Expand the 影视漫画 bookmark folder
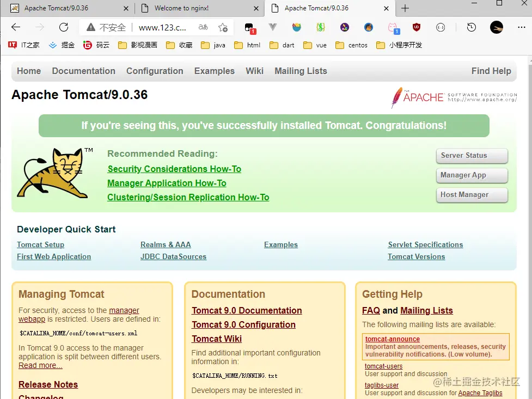Screen dimensions: 532x399 point(138,45)
